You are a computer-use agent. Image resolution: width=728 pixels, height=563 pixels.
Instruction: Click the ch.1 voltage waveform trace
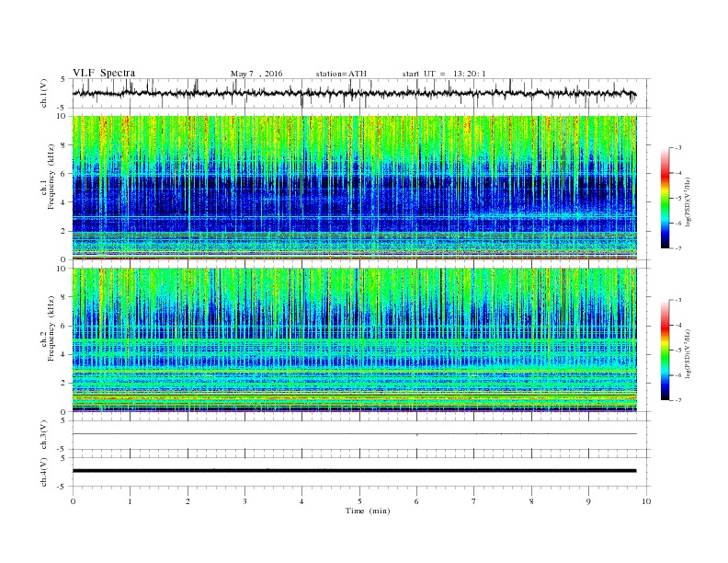click(x=354, y=94)
